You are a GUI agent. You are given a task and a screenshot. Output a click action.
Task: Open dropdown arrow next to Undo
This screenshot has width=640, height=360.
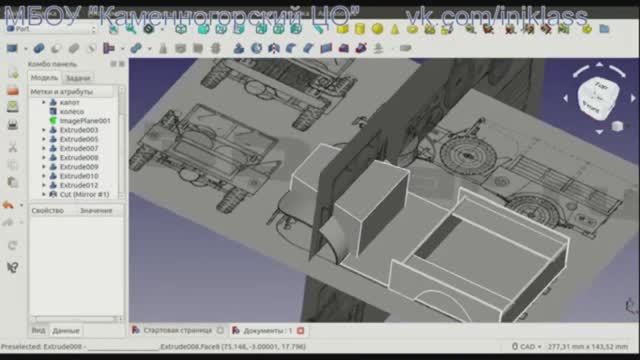pyautogui.click(x=21, y=205)
